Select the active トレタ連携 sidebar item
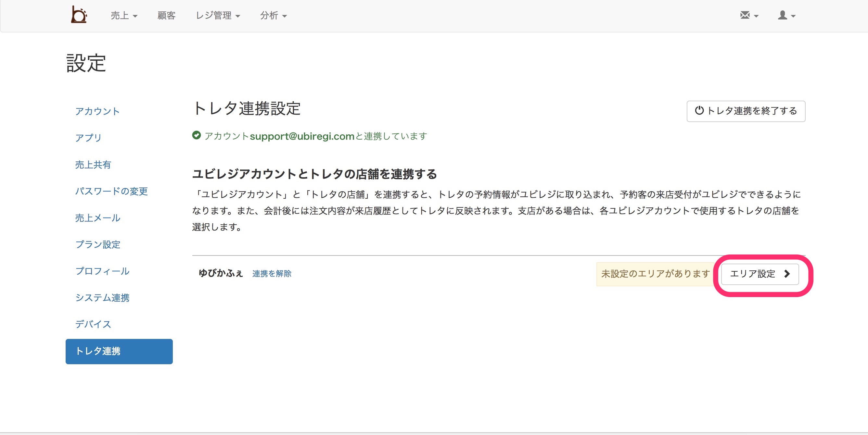Screen dimensions: 868x435 point(119,351)
